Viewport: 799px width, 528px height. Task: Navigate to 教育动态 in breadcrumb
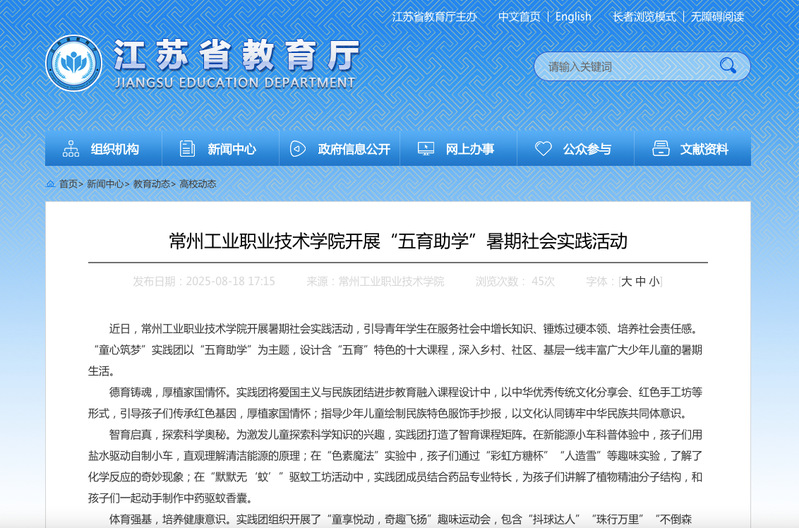[151, 184]
